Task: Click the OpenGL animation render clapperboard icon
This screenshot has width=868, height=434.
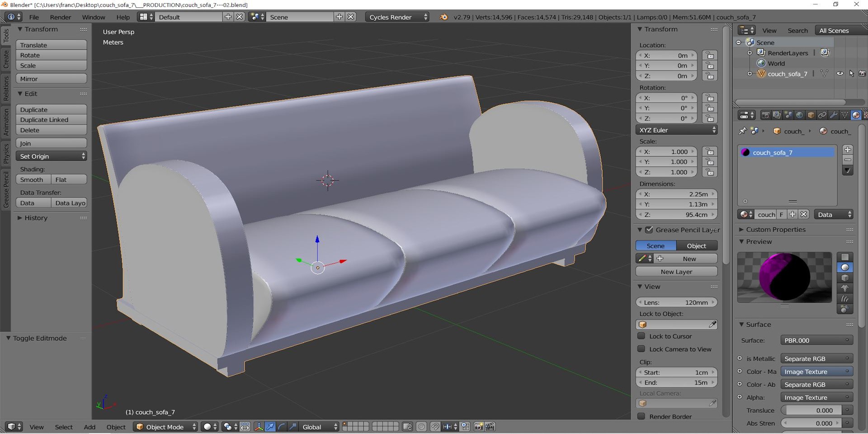Action: 490,427
